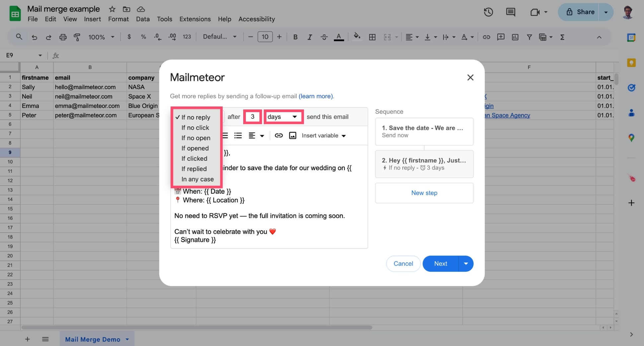Select the If no click follow-up condition
Viewport: 644px width, 346px height.
pyautogui.click(x=195, y=127)
